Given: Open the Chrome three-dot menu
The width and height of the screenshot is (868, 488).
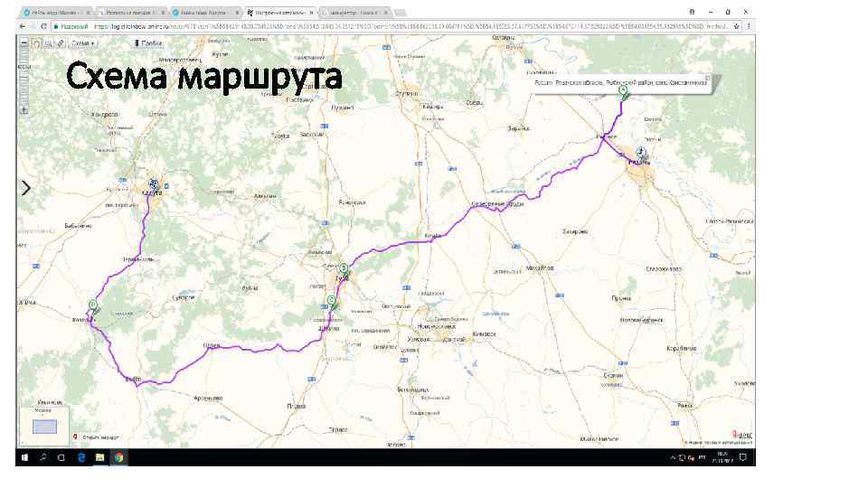Looking at the screenshot, I should [x=749, y=26].
